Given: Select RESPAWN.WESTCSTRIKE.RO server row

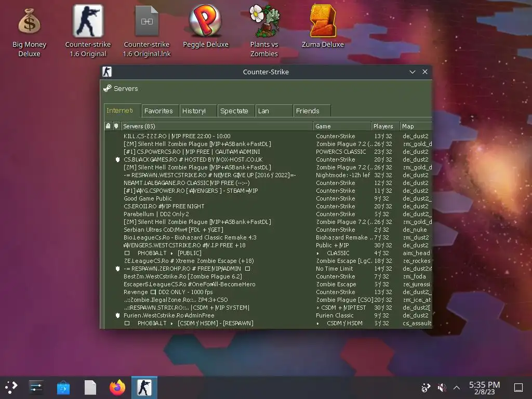Looking at the screenshot, I should [268, 175].
